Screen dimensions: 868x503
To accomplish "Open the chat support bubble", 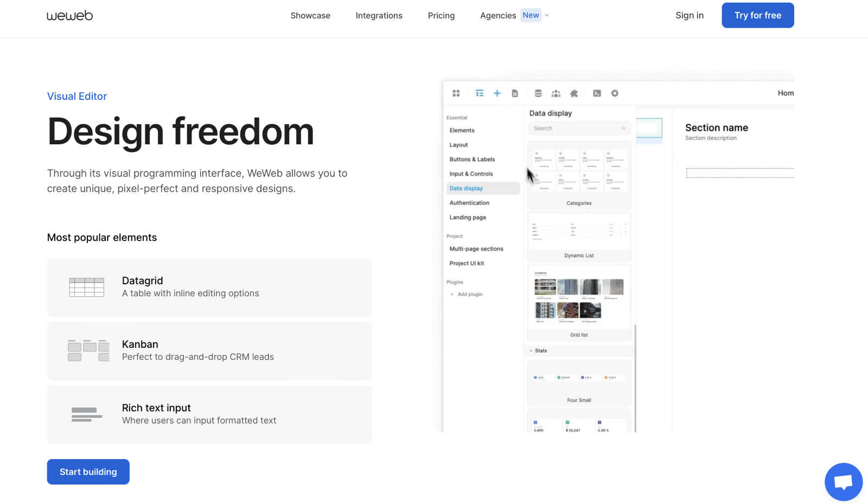I will click(844, 482).
